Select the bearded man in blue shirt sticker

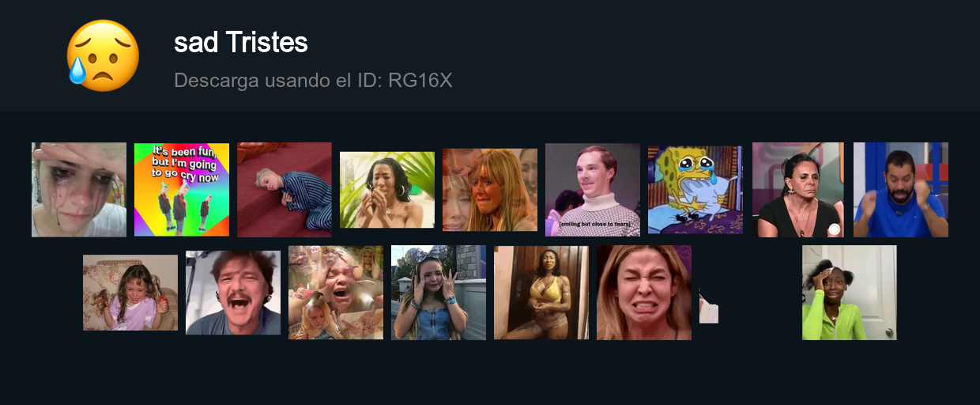click(x=901, y=190)
